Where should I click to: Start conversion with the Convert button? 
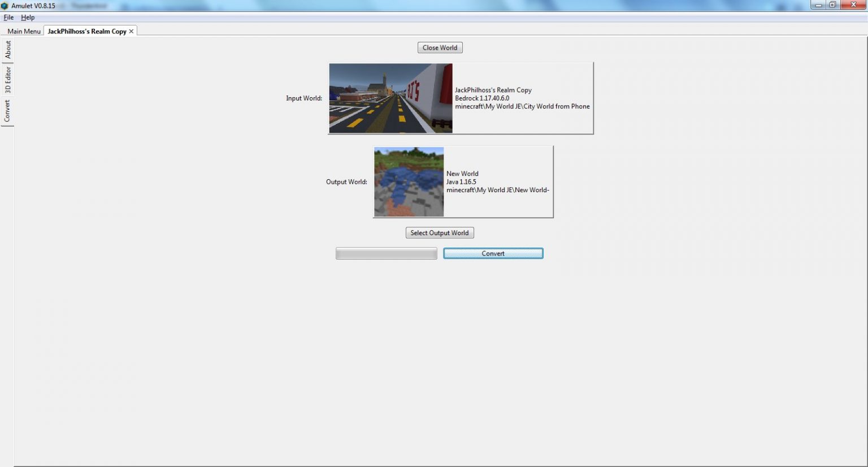[x=493, y=253]
